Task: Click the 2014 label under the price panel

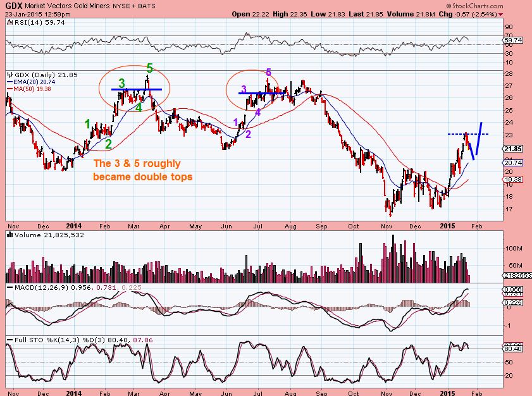Action: point(74,226)
